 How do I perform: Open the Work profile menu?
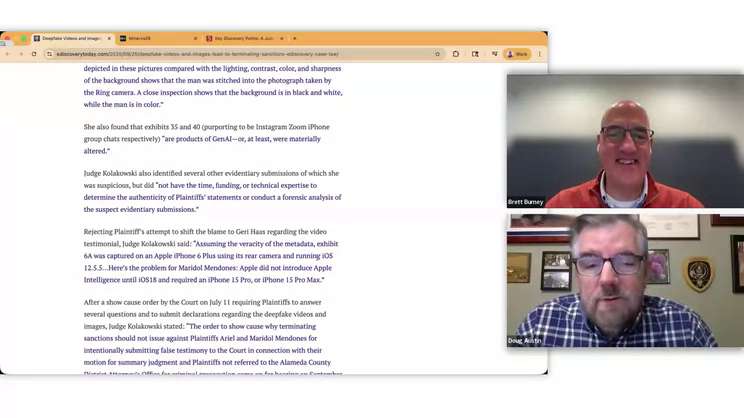point(517,54)
